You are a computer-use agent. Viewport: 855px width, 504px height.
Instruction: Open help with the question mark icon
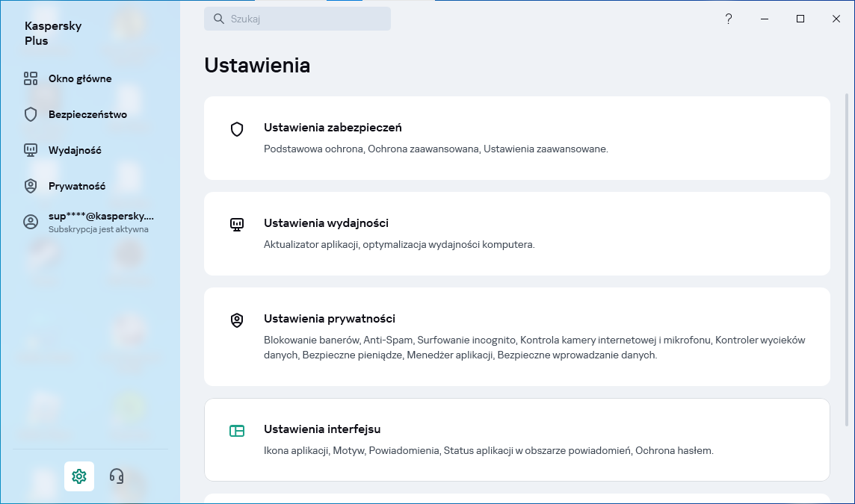click(729, 19)
